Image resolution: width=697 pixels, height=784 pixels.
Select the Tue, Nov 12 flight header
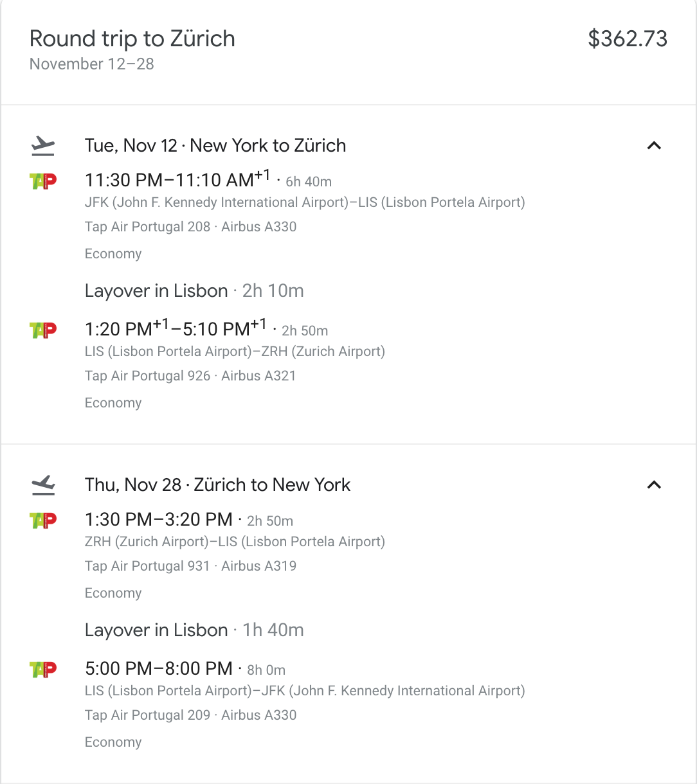click(215, 146)
